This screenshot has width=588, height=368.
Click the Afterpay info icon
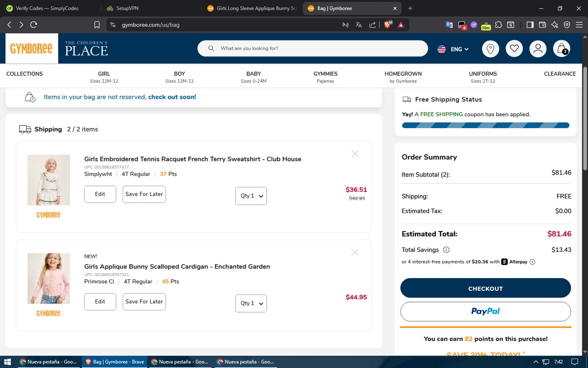pyautogui.click(x=532, y=262)
